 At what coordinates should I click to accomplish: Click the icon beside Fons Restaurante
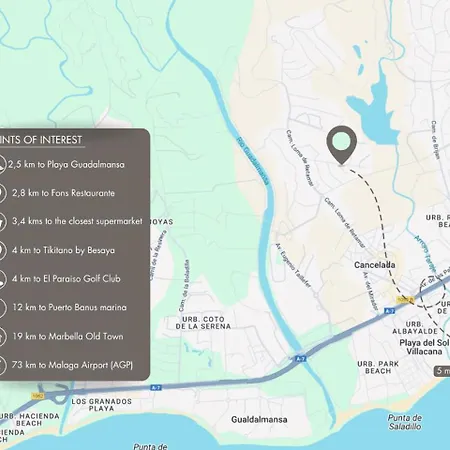click(2, 193)
